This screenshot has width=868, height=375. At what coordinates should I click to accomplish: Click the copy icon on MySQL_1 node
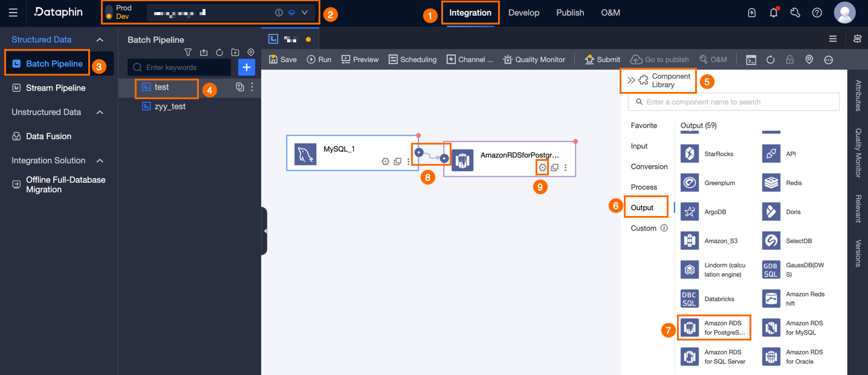[398, 161]
